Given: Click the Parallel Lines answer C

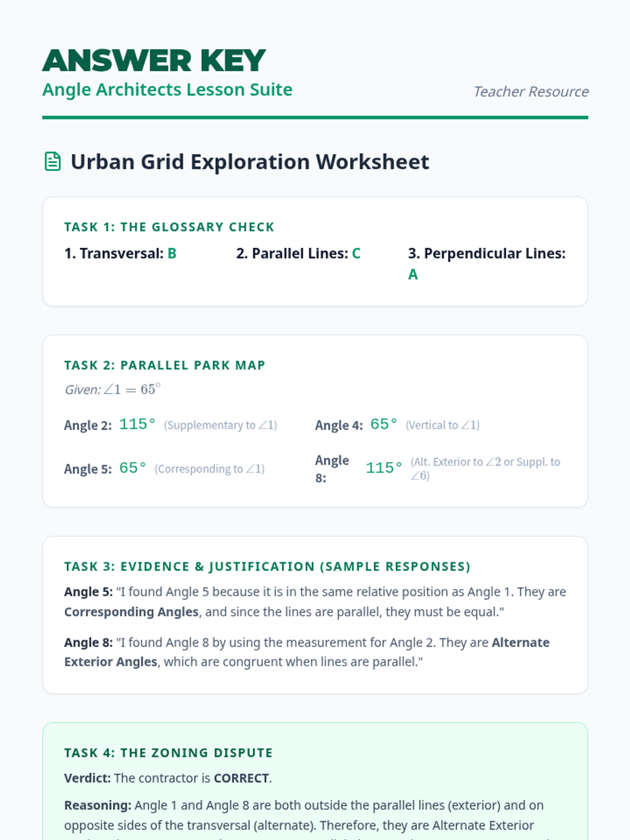Looking at the screenshot, I should click(356, 254).
